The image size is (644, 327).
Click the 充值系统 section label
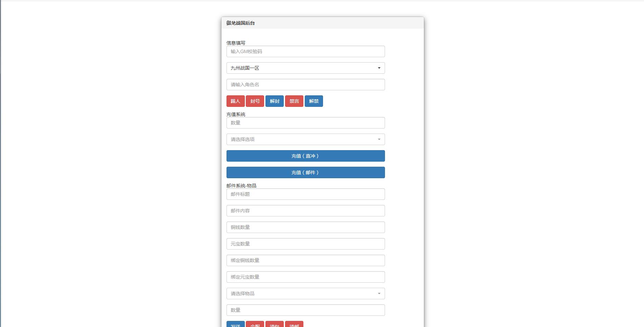click(x=236, y=114)
